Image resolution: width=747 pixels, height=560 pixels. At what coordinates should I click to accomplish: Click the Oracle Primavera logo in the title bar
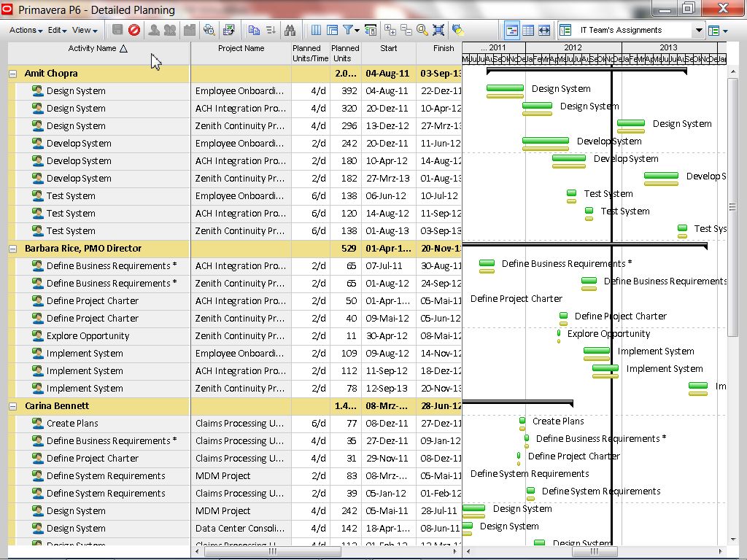[x=7, y=9]
